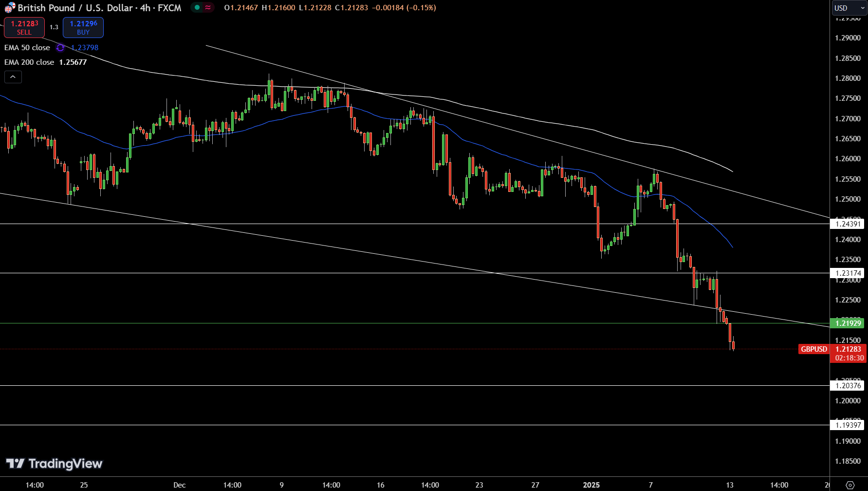
Task: Click the candle countdown timer 02:18:30
Action: point(850,358)
